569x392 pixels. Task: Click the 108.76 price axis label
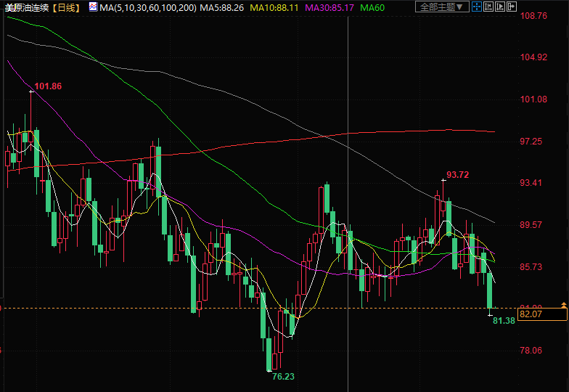tap(533, 16)
